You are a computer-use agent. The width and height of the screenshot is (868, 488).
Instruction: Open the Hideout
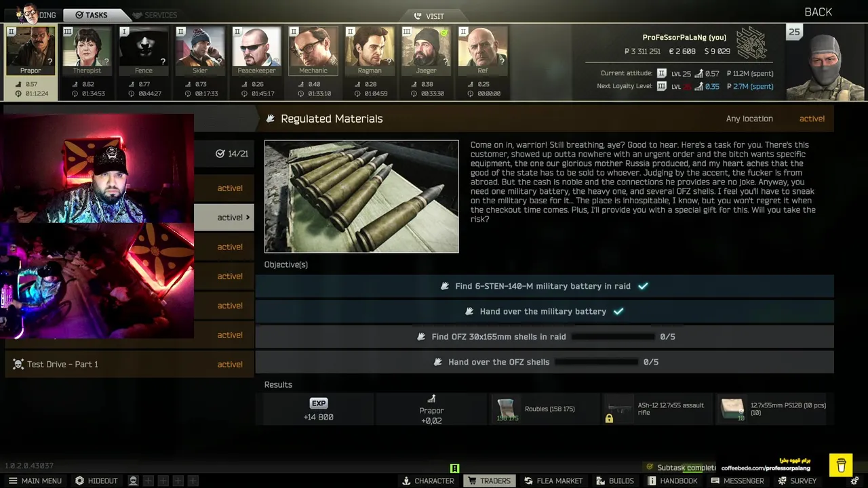tap(96, 481)
